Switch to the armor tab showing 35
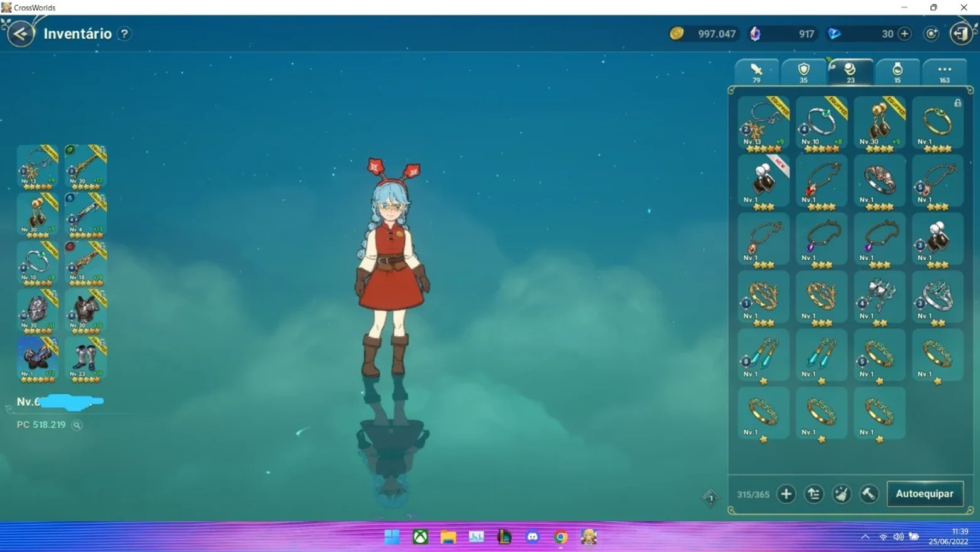This screenshot has width=980, height=552. (803, 72)
